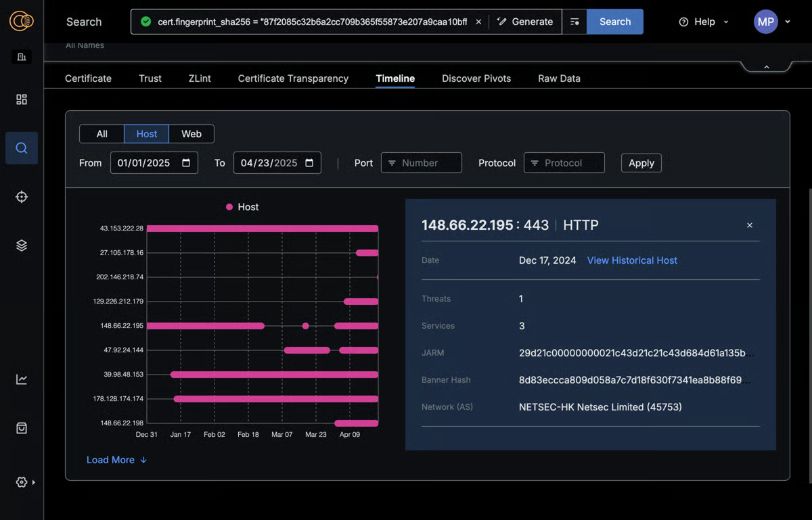
Task: Open the Protocol filter dropdown
Action: pyautogui.click(x=564, y=163)
